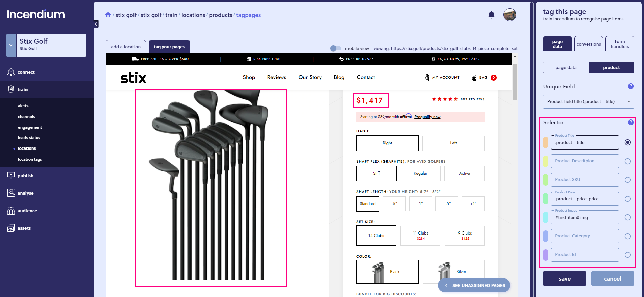Open the location tags submenu item

30,159
